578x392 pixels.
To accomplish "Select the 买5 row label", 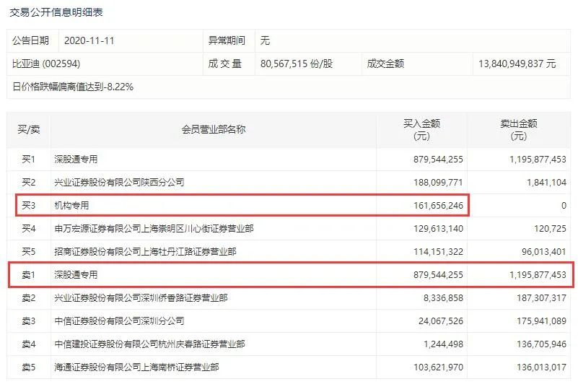I will (x=28, y=252).
